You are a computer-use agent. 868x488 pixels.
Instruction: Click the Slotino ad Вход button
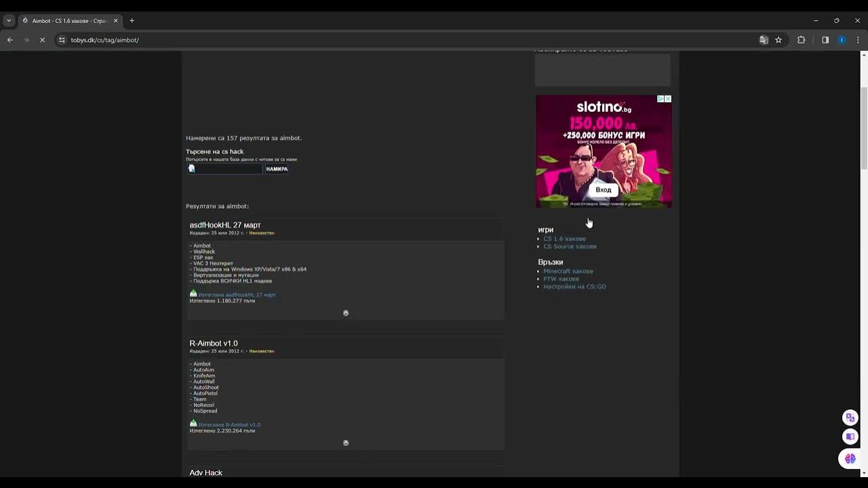coord(603,190)
